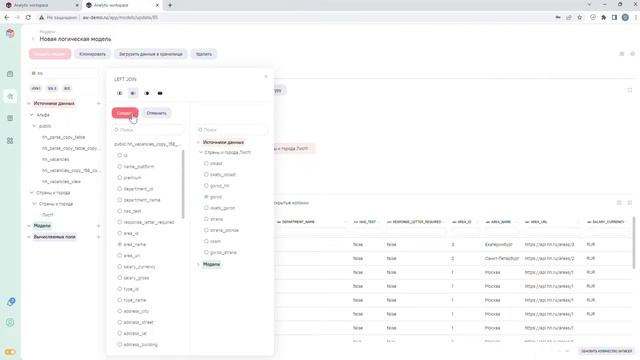Click the data table vertical scrollbar

(634, 243)
